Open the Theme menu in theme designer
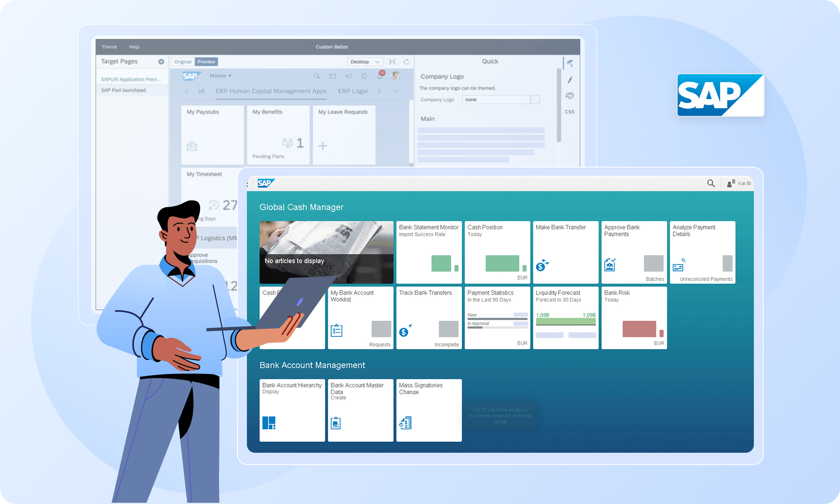Viewport: 840px width, 504px height. point(109,47)
